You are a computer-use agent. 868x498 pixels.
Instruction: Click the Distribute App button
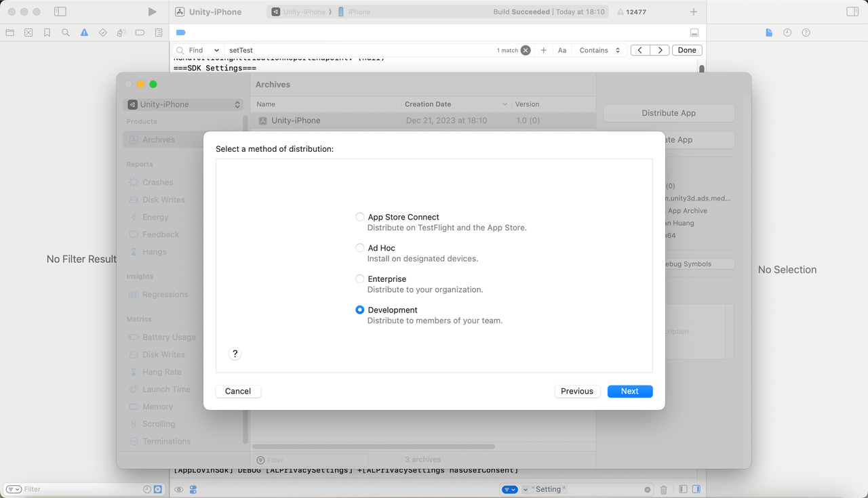pos(669,113)
